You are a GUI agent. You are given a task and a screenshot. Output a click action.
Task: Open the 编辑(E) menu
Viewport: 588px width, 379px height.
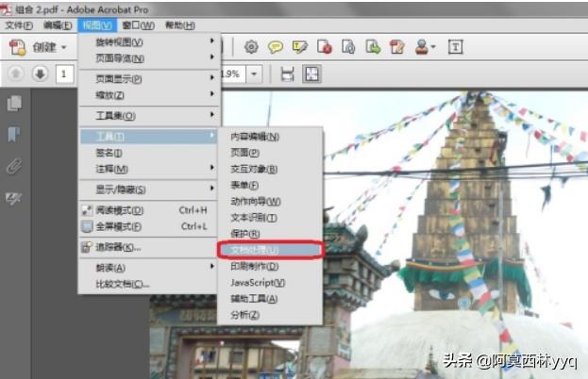(x=58, y=25)
